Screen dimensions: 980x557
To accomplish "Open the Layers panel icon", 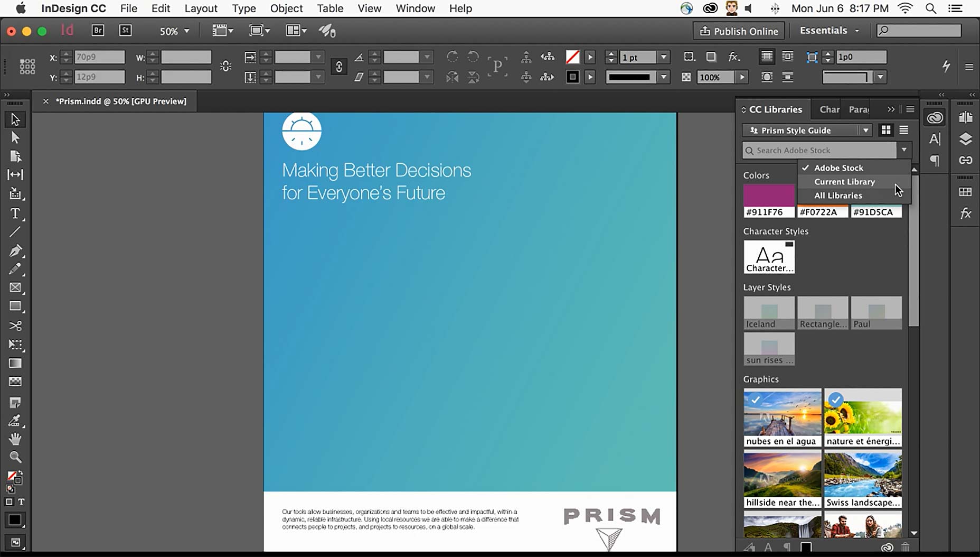I will tap(966, 139).
